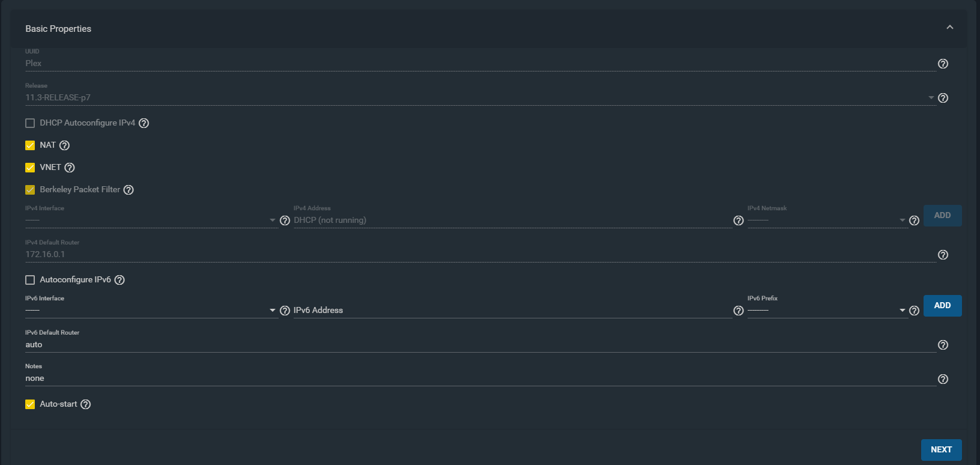
Task: Enable DHCP Autoconfigure IPv4 checkbox
Action: 30,123
